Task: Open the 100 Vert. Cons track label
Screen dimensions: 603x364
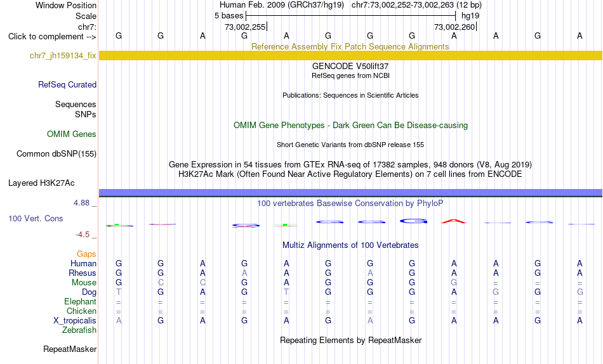Action: point(36,218)
